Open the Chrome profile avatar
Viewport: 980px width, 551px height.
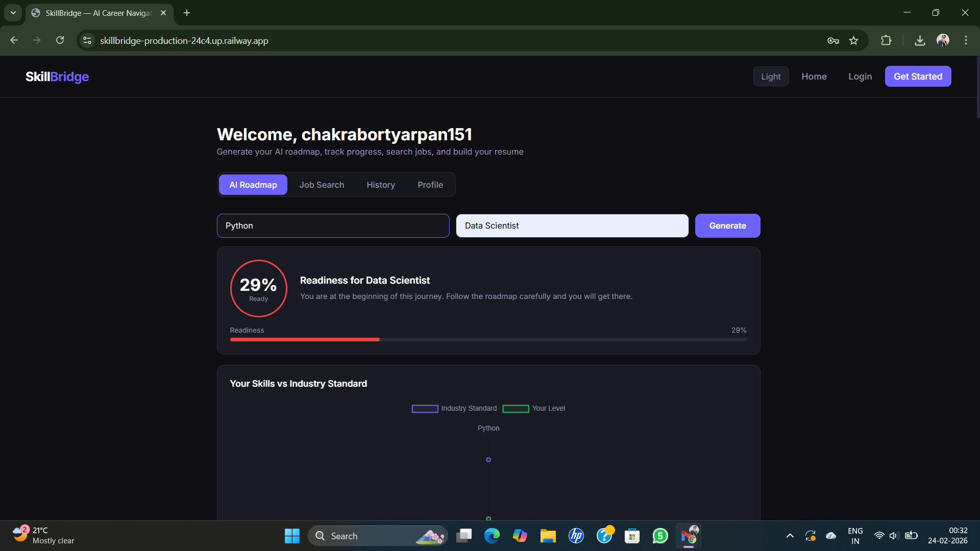click(x=943, y=40)
